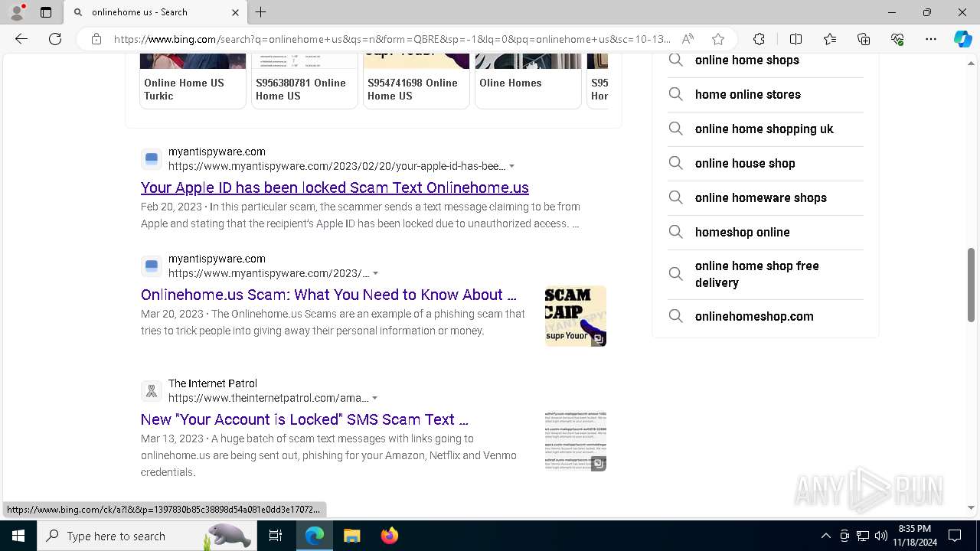Toggle Split screen icon

coord(795,39)
